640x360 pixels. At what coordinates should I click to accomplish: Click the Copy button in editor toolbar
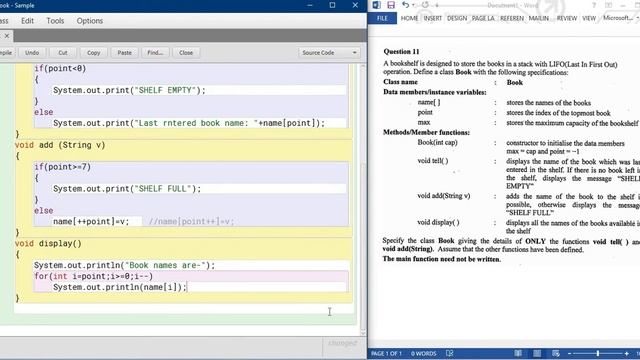[93, 53]
